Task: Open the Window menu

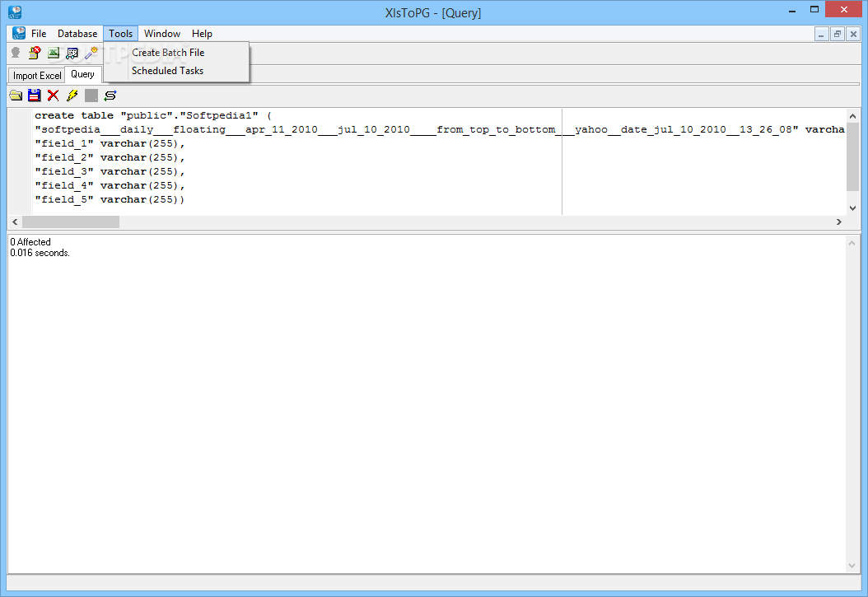Action: click(162, 34)
